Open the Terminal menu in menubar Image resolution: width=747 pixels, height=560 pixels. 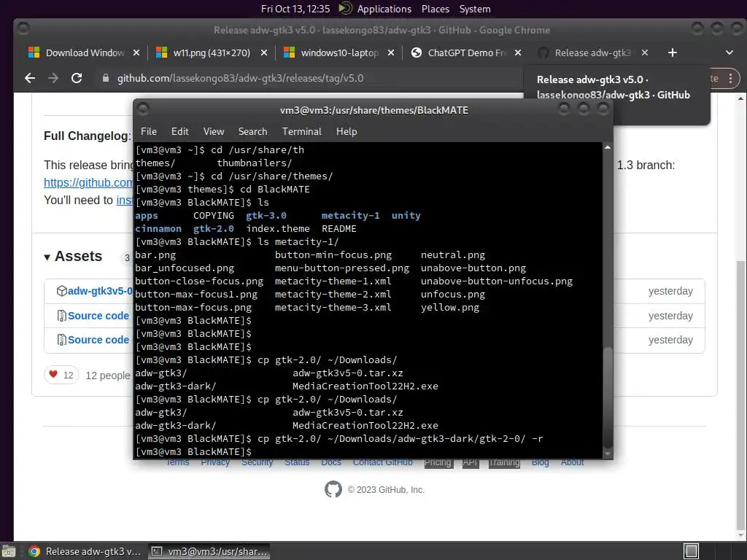coord(301,131)
